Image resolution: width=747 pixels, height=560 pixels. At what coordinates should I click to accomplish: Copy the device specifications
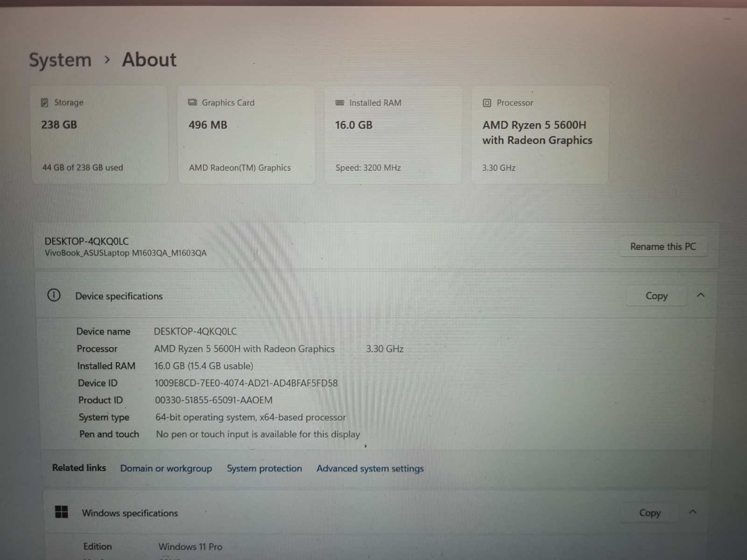click(656, 295)
